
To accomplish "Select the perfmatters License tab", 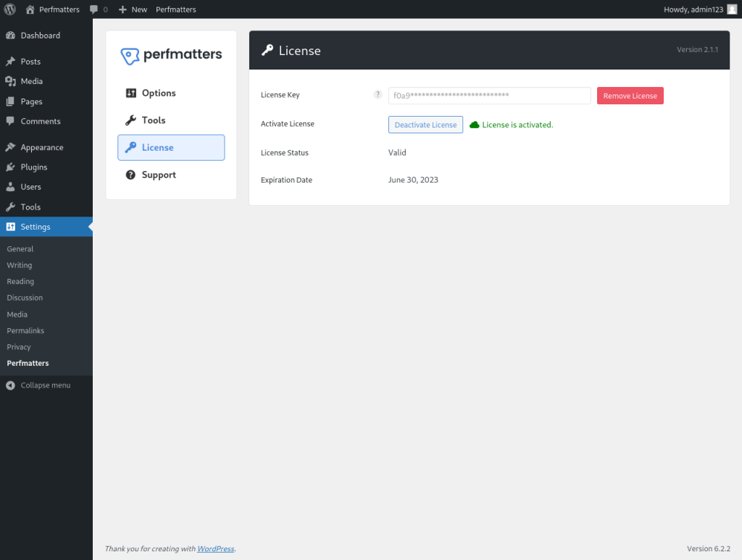I will coord(171,148).
